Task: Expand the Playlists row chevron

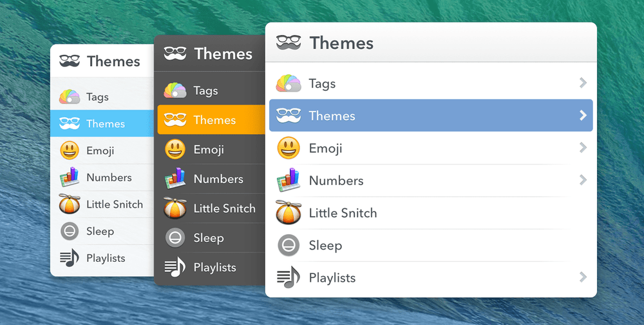Action: [583, 277]
